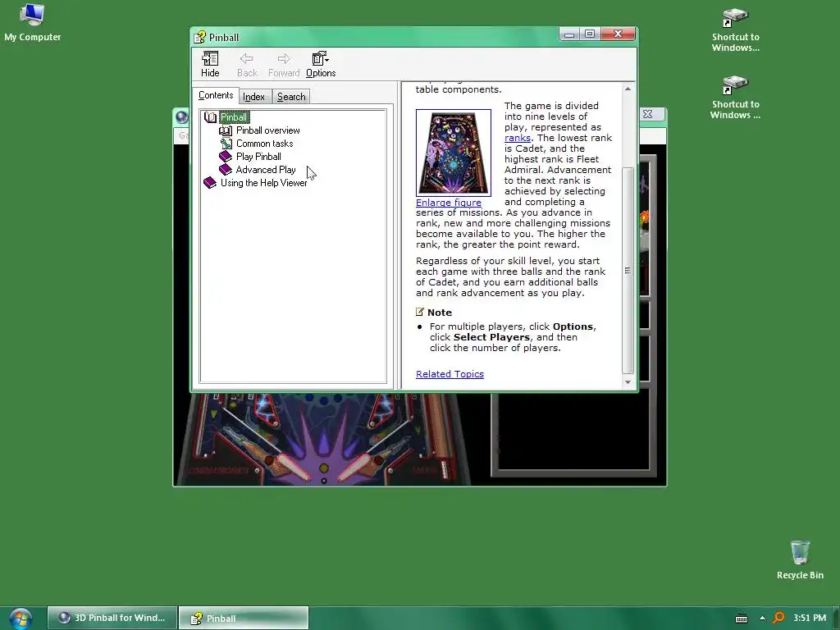
Task: Minimize the Pinball help window
Action: (x=569, y=34)
